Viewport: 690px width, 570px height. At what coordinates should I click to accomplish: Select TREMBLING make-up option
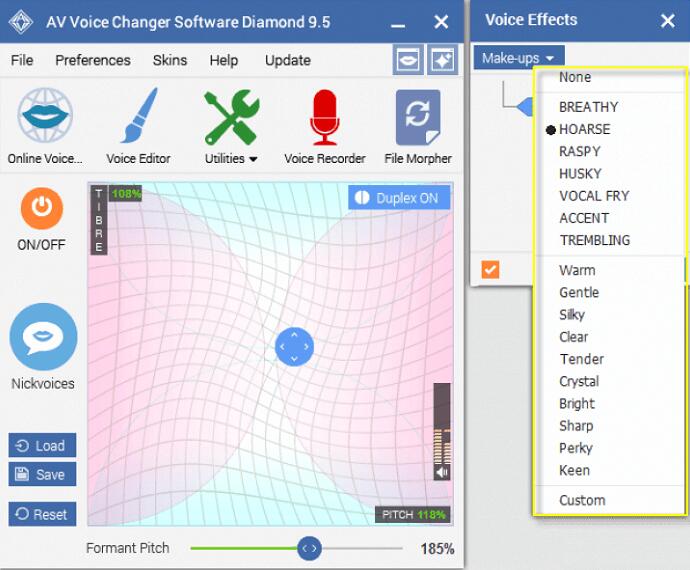coord(595,240)
